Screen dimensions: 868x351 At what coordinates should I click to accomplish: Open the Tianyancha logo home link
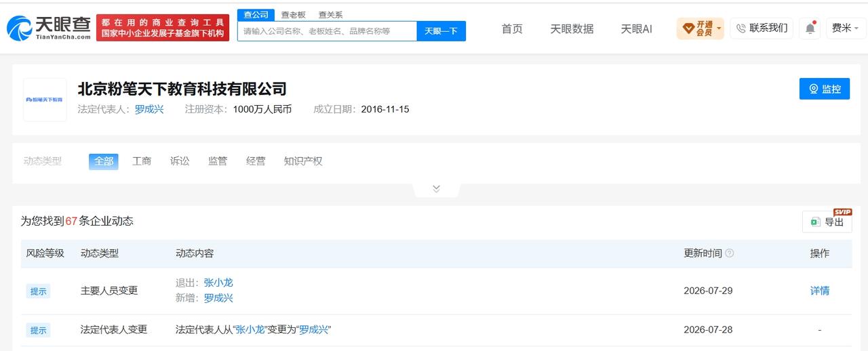coord(49,28)
